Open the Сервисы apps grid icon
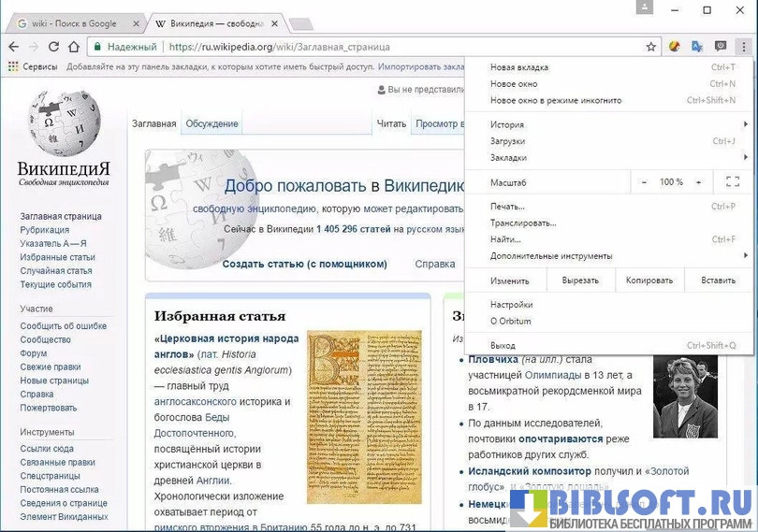Image resolution: width=758 pixels, height=532 pixels. pyautogui.click(x=13, y=67)
